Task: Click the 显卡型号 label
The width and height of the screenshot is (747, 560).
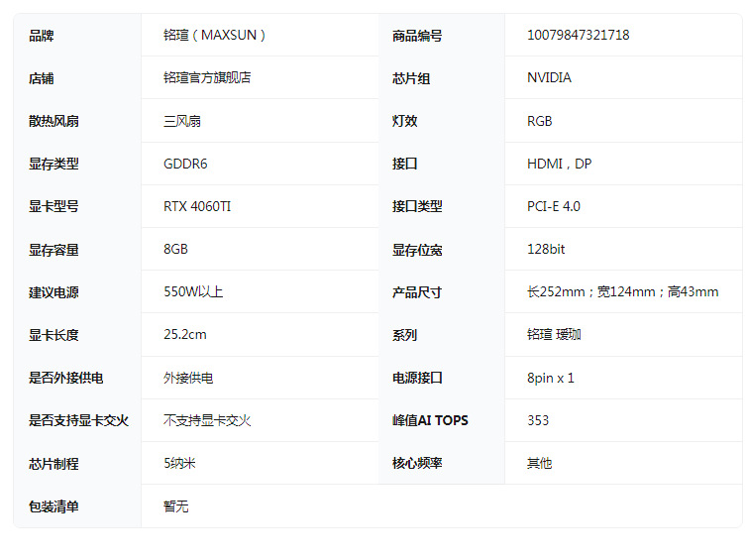Action: [53, 206]
